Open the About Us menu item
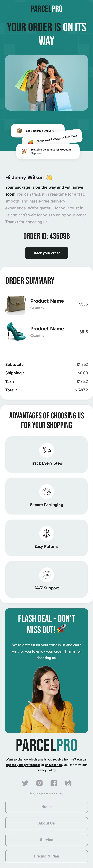This screenshot has height=868, width=93. 47,823
